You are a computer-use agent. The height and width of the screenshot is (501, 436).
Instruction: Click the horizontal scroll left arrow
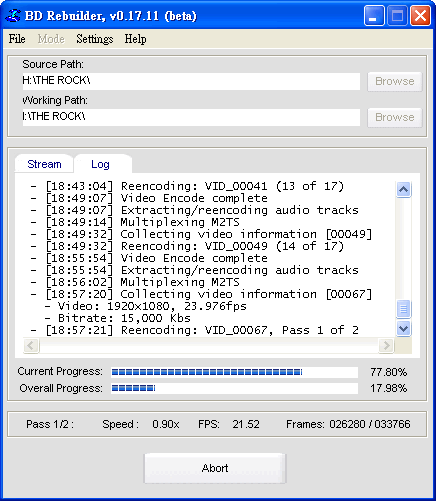pyautogui.click(x=31, y=345)
